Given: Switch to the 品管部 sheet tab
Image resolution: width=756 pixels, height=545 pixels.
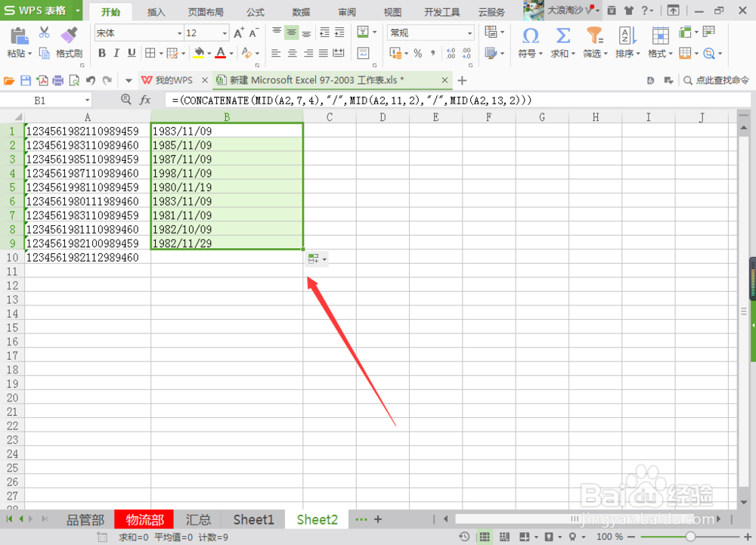Looking at the screenshot, I should [x=85, y=519].
